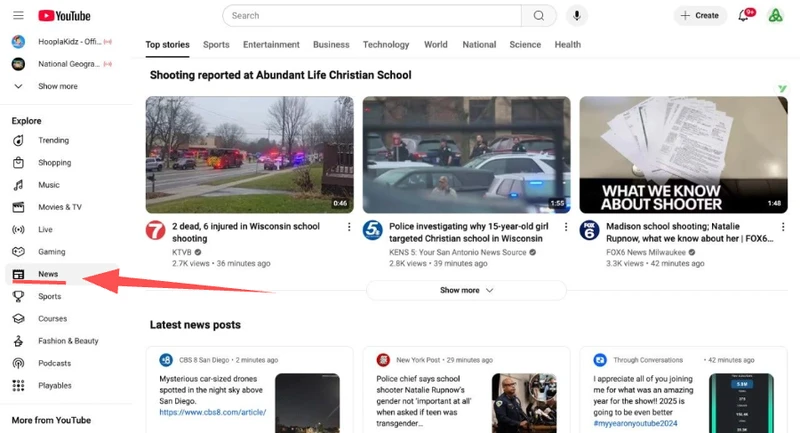Open the drone night sky post image
Viewport: 800px width, 433px height.
(x=307, y=403)
